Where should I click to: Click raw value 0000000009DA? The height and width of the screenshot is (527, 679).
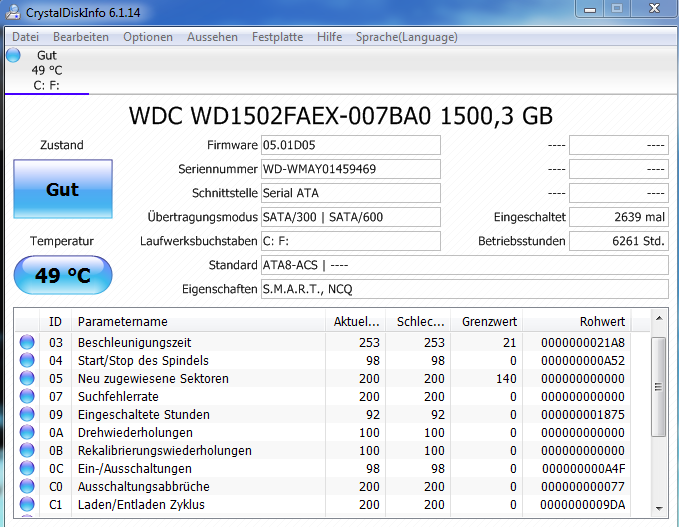click(583, 504)
